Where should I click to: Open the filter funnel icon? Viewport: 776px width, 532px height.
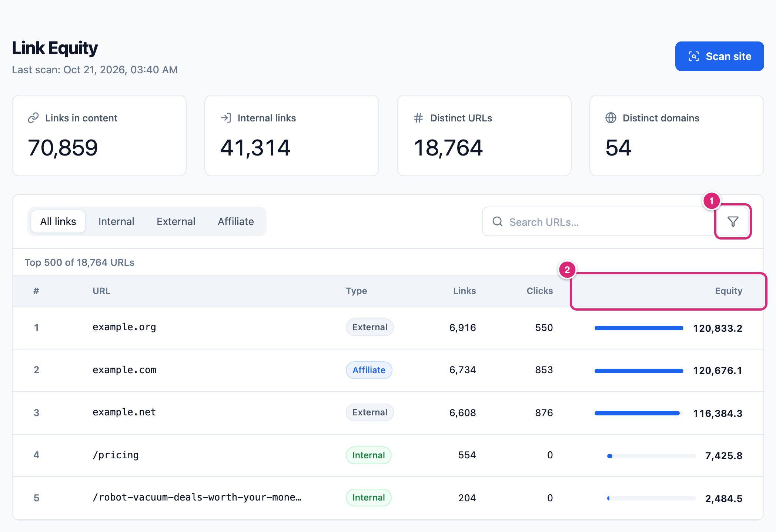pos(733,221)
